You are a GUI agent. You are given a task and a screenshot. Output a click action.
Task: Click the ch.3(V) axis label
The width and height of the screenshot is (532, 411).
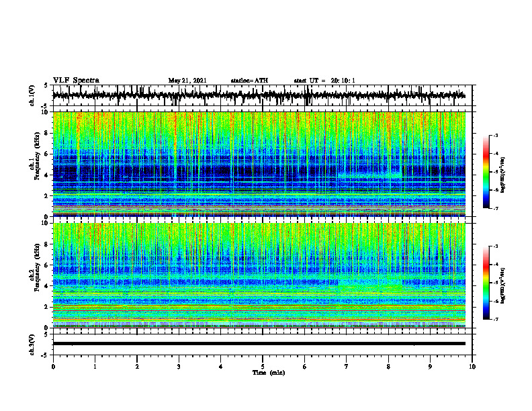click(x=32, y=345)
